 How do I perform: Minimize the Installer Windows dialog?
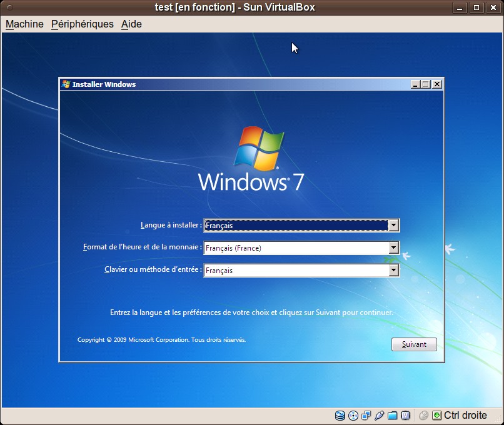click(415, 84)
